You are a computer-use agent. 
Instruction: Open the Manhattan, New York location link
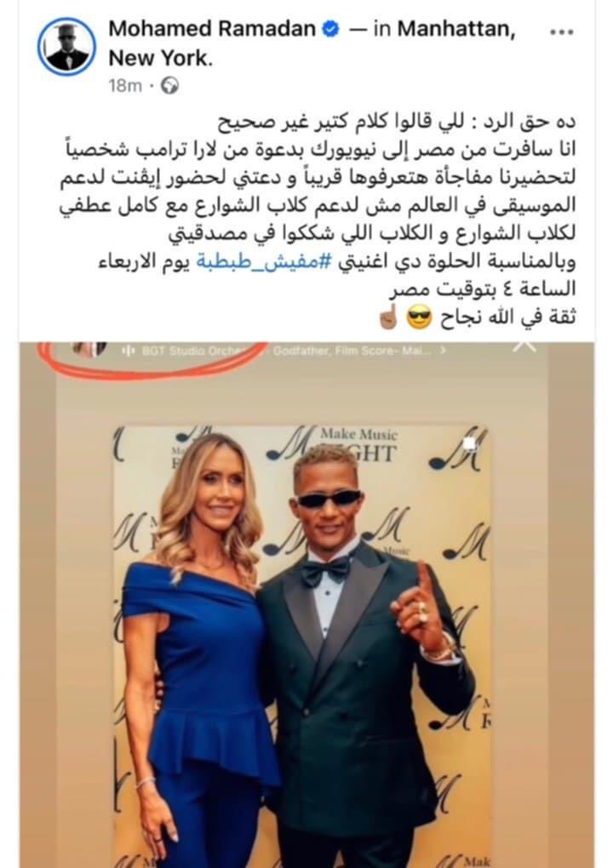tap(312, 43)
